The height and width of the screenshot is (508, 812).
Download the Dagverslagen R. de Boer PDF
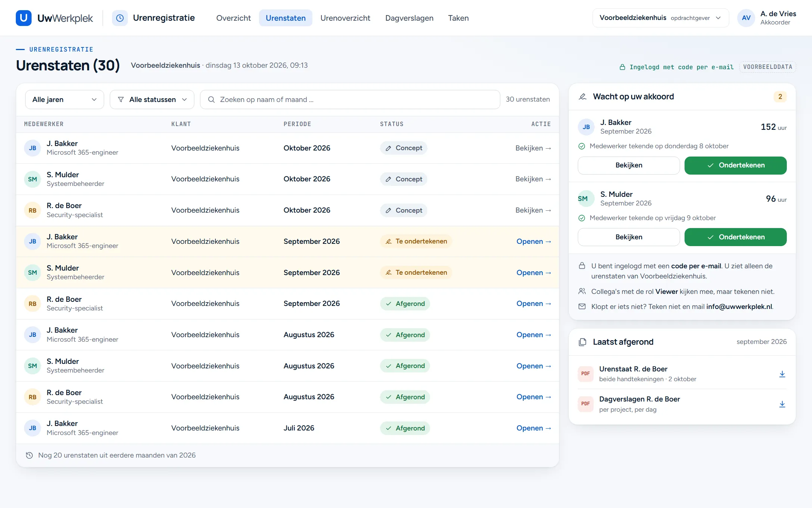(x=782, y=404)
